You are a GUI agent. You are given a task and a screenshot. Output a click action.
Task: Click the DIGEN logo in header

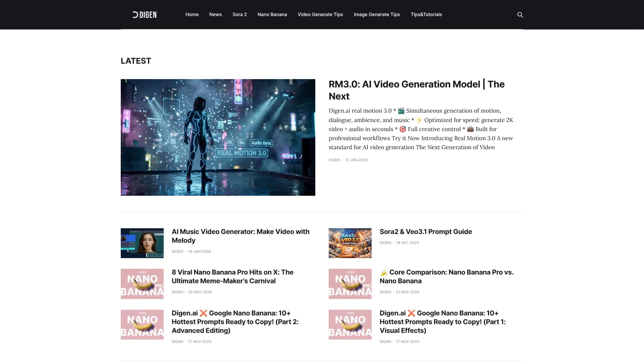(145, 15)
